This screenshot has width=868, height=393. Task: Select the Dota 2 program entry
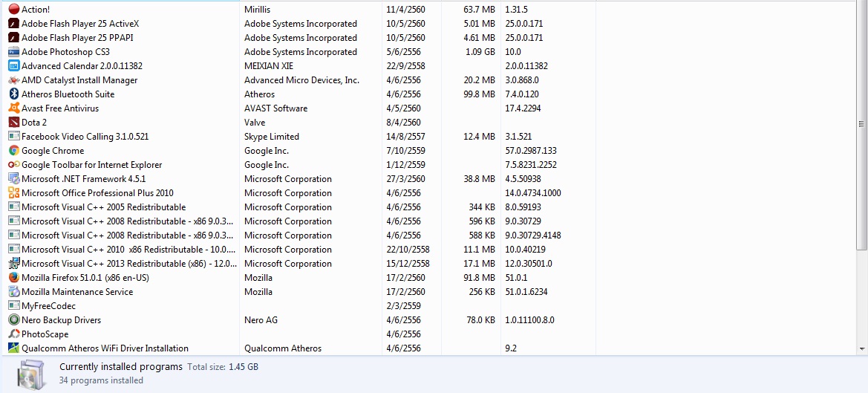pos(33,123)
